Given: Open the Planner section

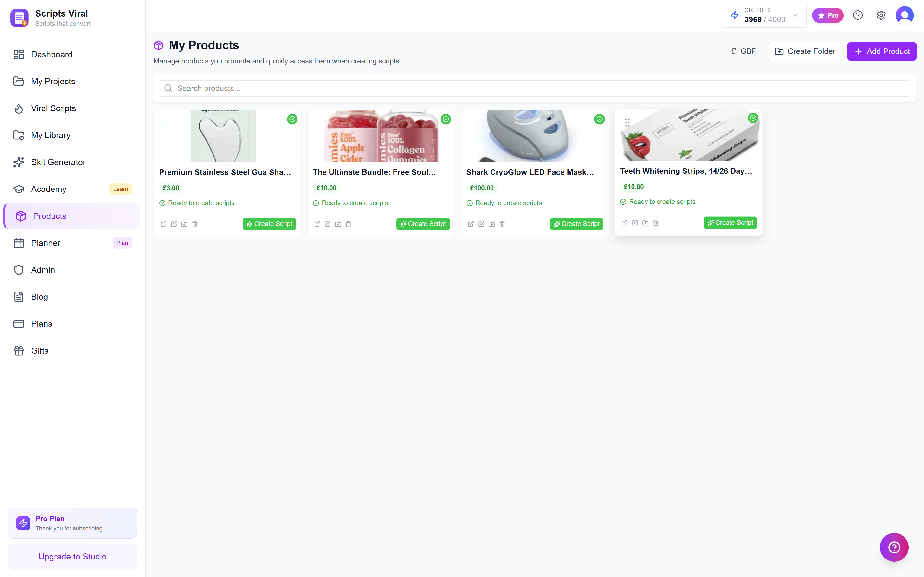Looking at the screenshot, I should click(x=45, y=243).
